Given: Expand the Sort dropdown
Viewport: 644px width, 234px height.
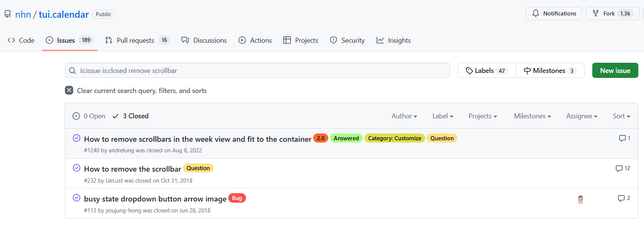Looking at the screenshot, I should (x=621, y=116).
